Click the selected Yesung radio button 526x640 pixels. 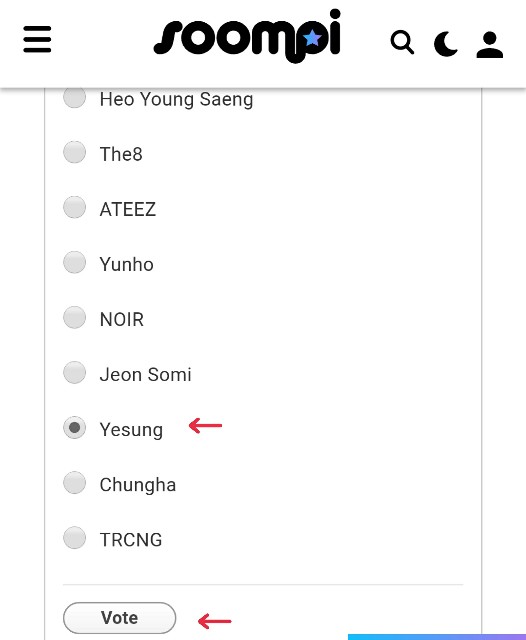[74, 428]
